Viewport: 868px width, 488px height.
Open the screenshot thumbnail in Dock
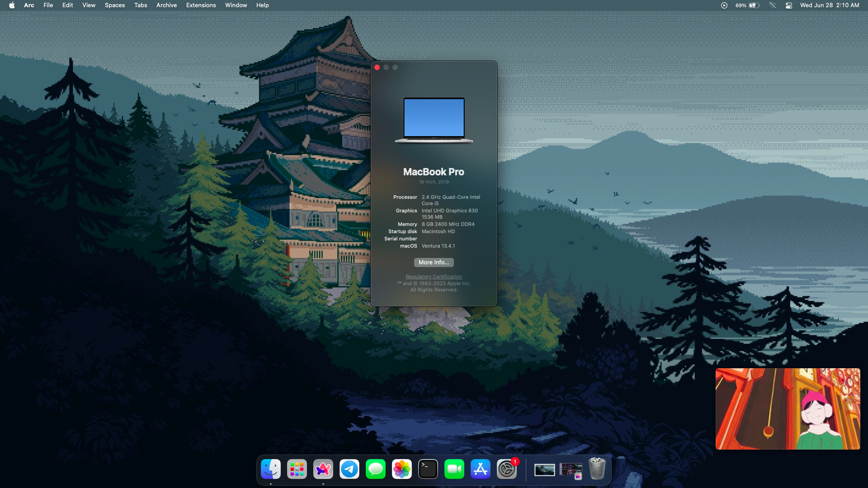571,470
